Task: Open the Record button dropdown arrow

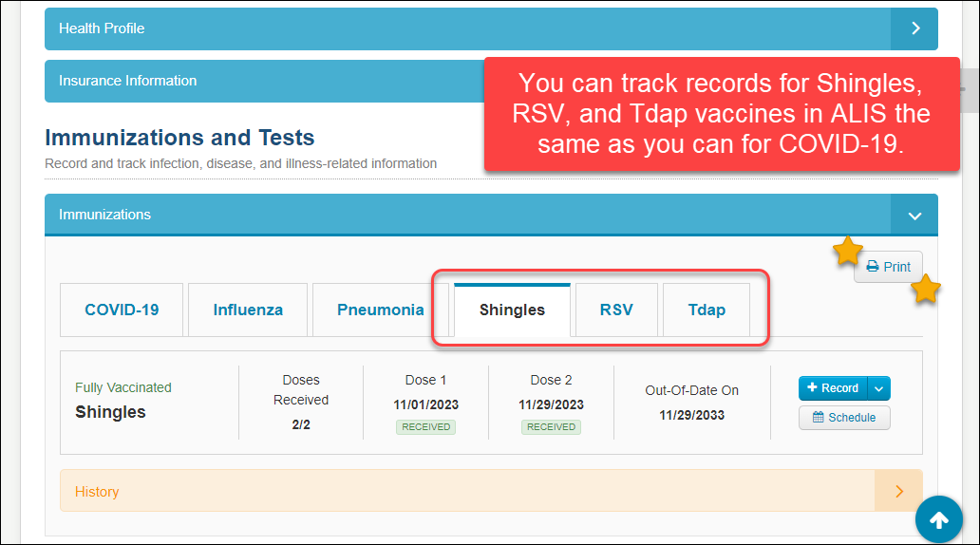Action: coord(878,388)
